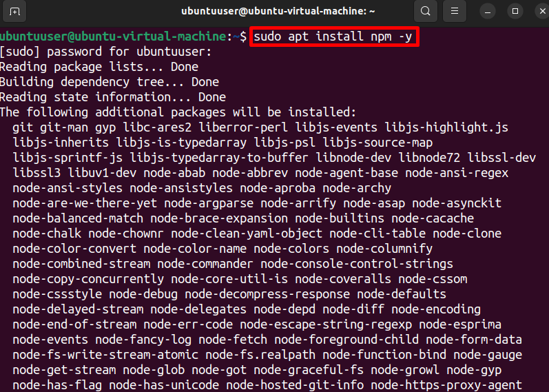Click the node-escape-string-regexp package name
Viewport: 549px width, 392px height.
[326, 324]
